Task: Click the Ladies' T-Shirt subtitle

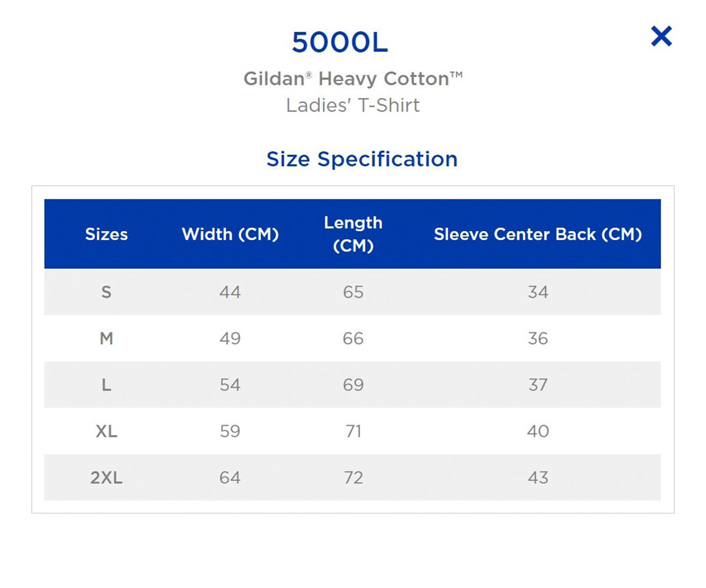Action: coord(353,106)
